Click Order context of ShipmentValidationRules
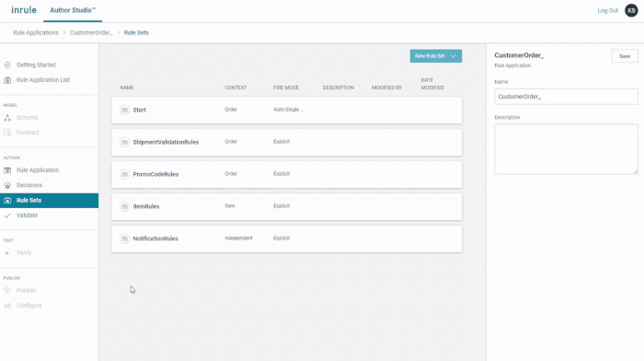The width and height of the screenshot is (644, 361). point(231,142)
